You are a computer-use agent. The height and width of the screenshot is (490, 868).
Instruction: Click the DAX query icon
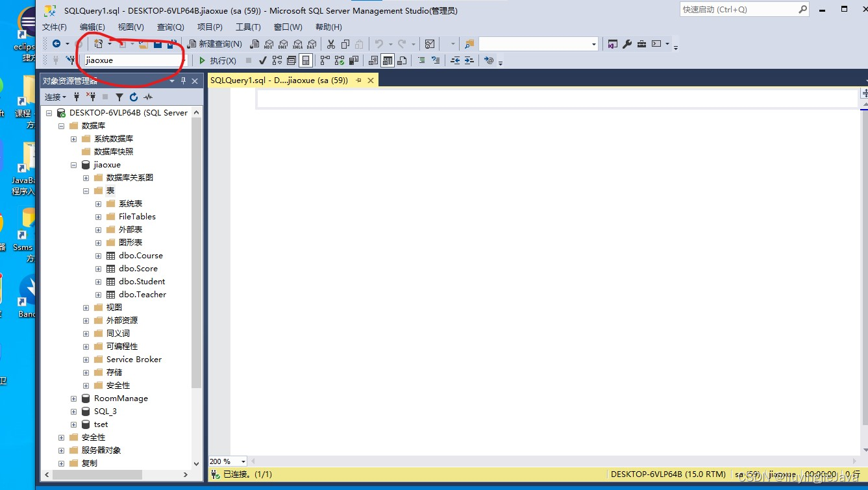click(x=312, y=44)
